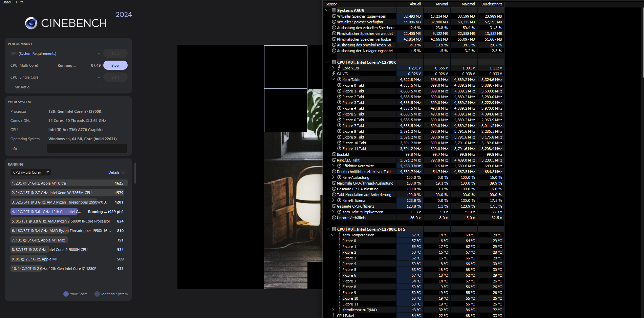The width and height of the screenshot is (644, 318).
Task: Toggle ranking Details view
Action: 117,172
